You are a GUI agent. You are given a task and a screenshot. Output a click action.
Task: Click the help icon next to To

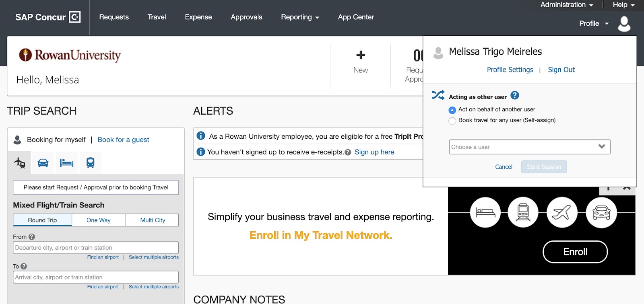click(x=24, y=266)
